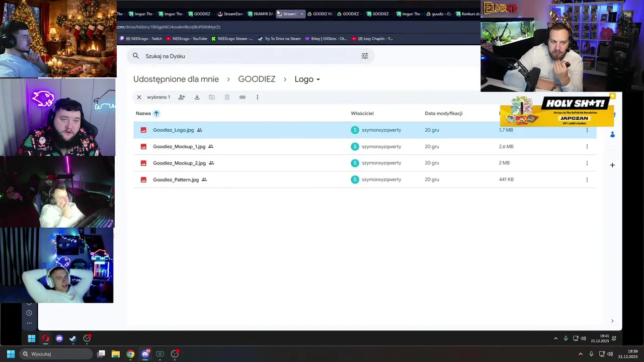This screenshot has height=362, width=644.
Task: Show hidden tray icons on inner taskbar
Action: coord(555,338)
